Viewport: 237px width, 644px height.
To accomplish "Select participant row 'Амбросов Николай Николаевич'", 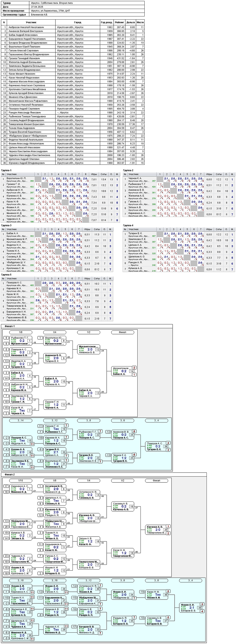I will (x=73, y=27).
